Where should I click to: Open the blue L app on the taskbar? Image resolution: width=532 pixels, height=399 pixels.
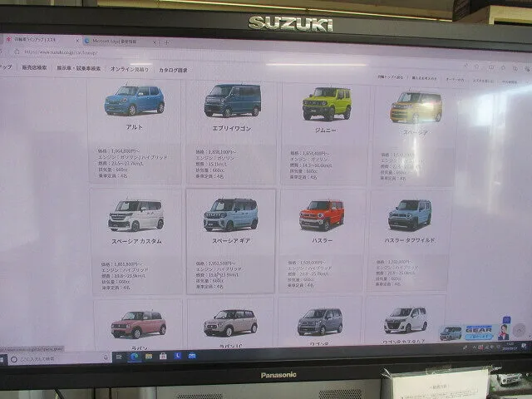coord(177,356)
